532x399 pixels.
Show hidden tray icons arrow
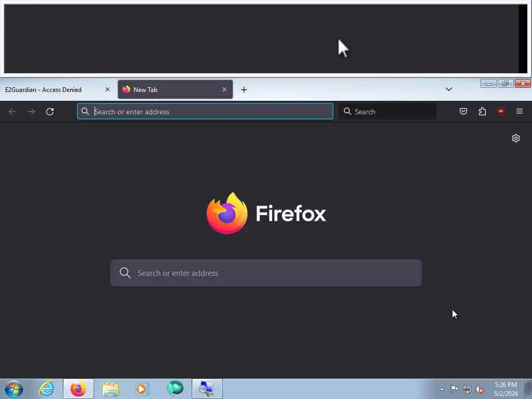point(442,389)
